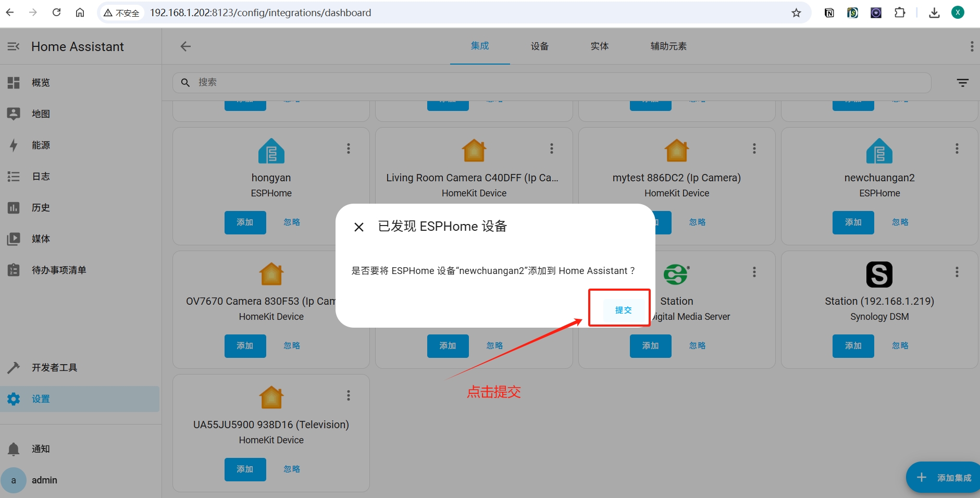980x498 pixels.
Task: Open the 概览 overview page
Action: click(x=81, y=82)
